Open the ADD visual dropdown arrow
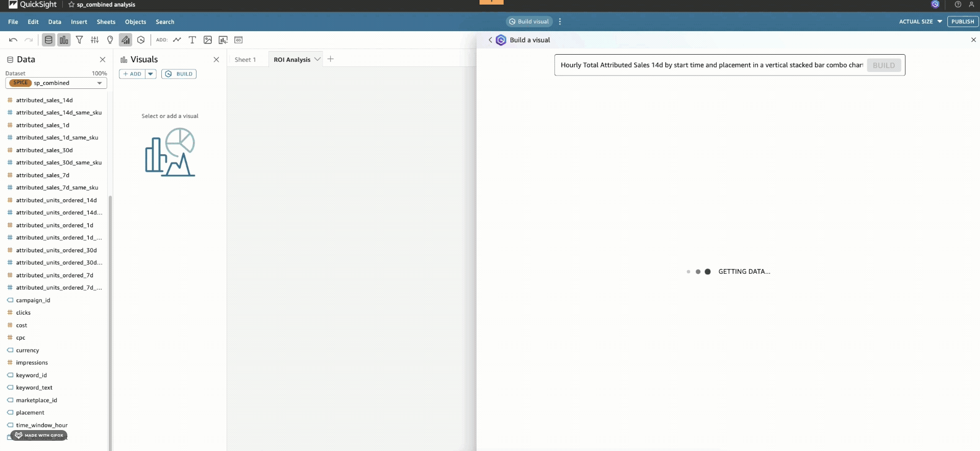 pos(151,74)
